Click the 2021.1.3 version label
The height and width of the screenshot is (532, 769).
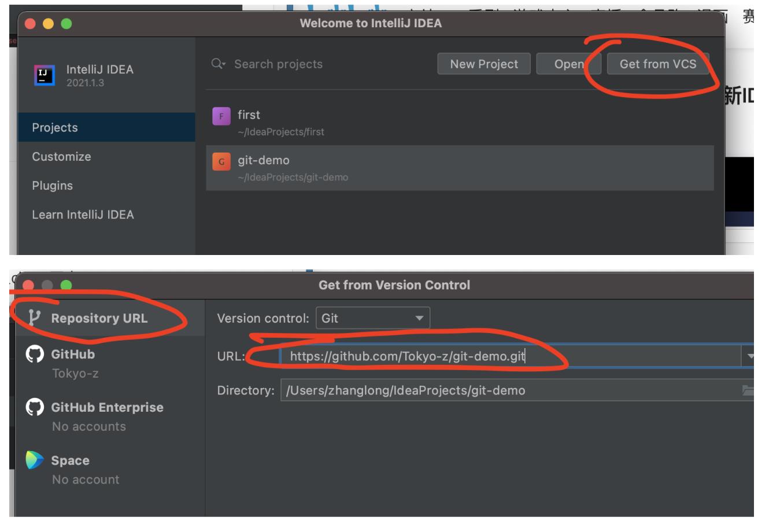tap(85, 83)
